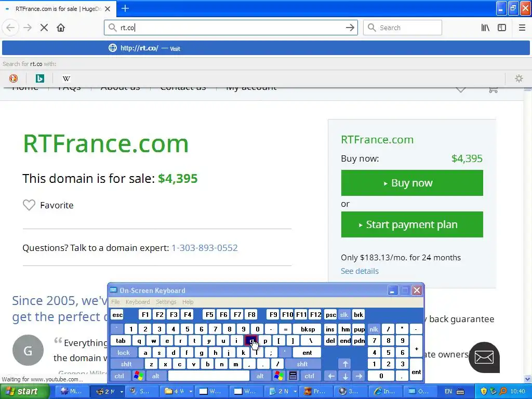The image size is (532, 399).
Task: Open the Settings menu in On-Screen Keyboard
Action: tap(166, 302)
